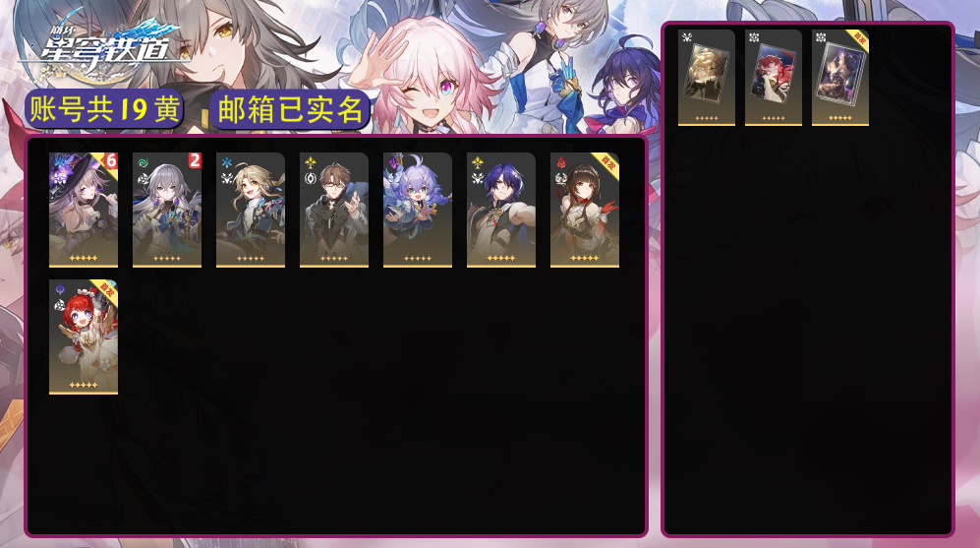The width and height of the screenshot is (980, 548).
Task: Click the blue ice element icon on the blonde character card
Action: (227, 163)
